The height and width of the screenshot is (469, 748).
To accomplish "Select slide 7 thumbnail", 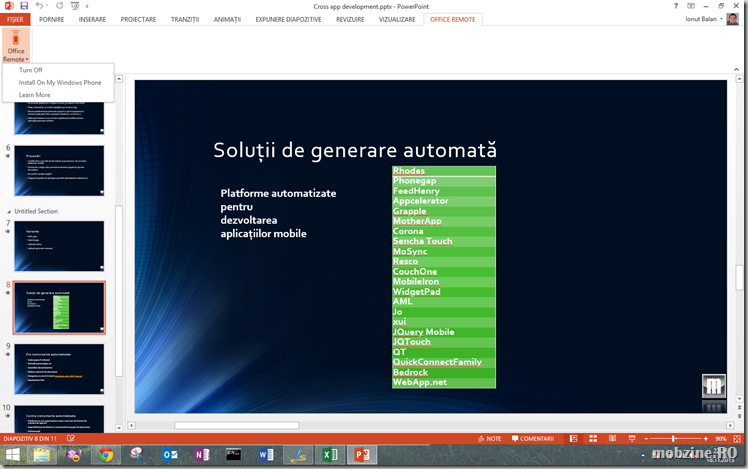I will (x=59, y=246).
